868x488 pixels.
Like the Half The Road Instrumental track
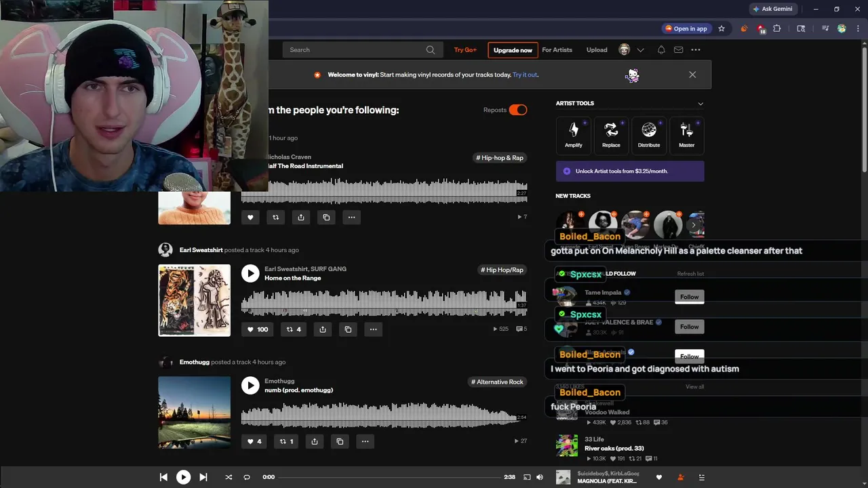click(x=250, y=218)
